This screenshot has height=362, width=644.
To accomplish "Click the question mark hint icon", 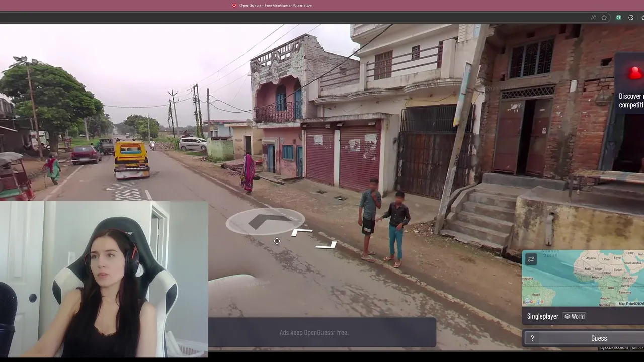I will coord(532,338).
